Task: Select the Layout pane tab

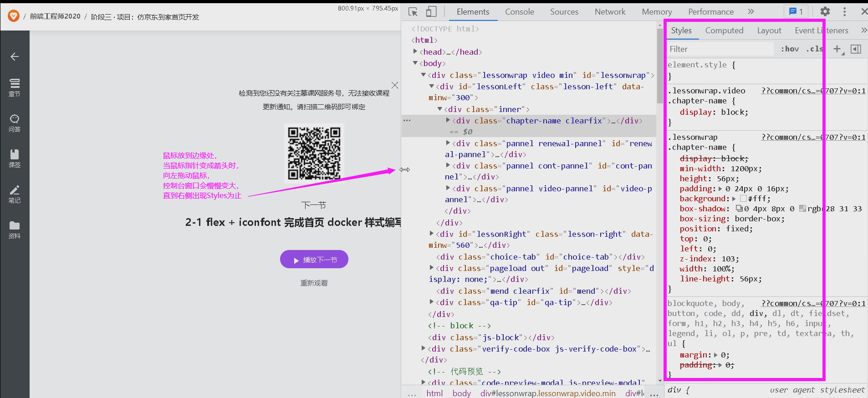Action: tap(769, 31)
